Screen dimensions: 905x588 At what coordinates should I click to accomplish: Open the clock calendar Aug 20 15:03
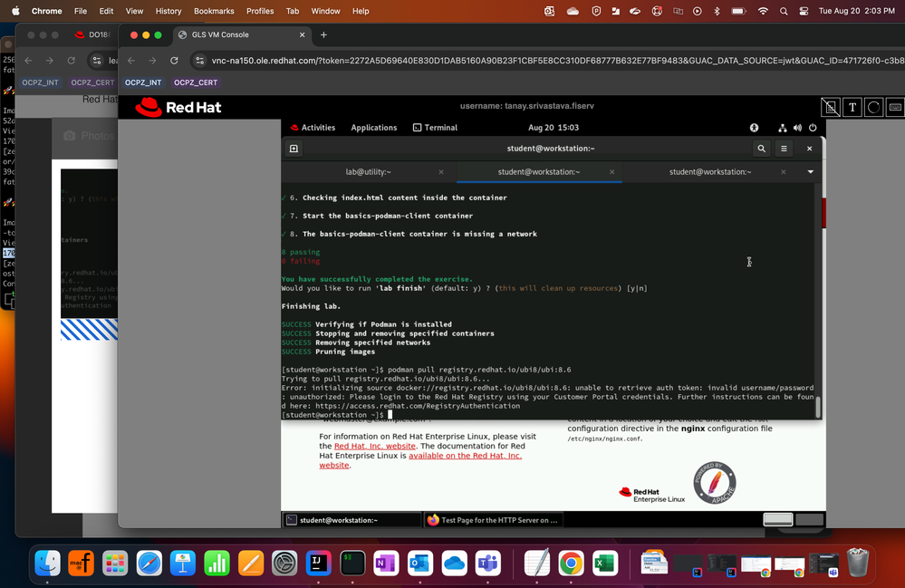554,128
